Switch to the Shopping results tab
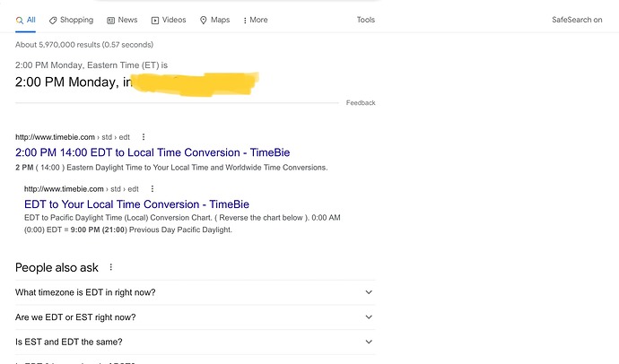This screenshot has height=364, width=619. click(x=76, y=20)
